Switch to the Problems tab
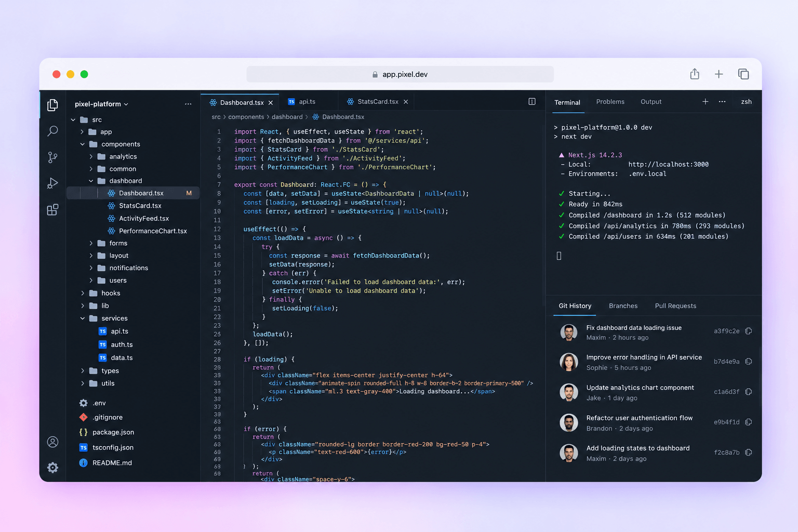This screenshot has width=798, height=532. [610, 102]
